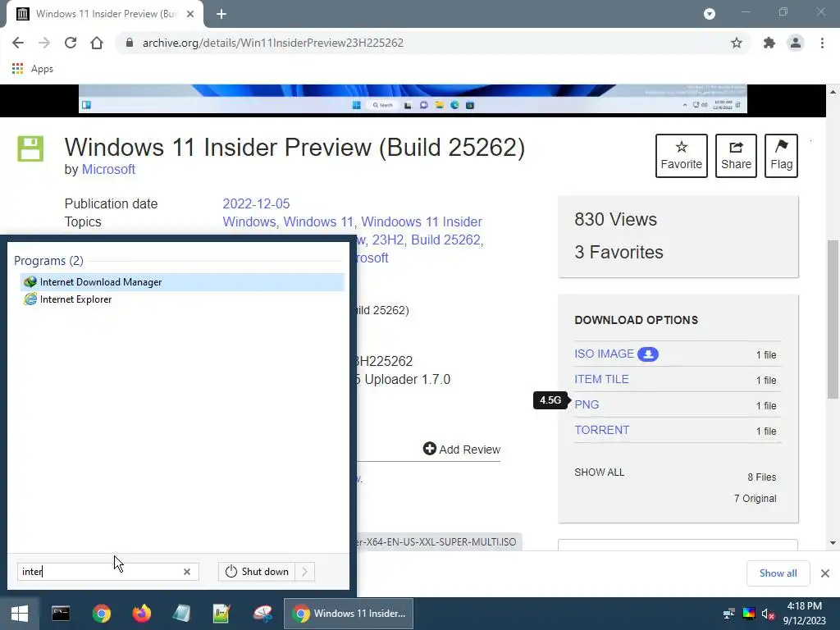
Task: Open the Chrome extensions puzzle icon
Action: coord(769,43)
